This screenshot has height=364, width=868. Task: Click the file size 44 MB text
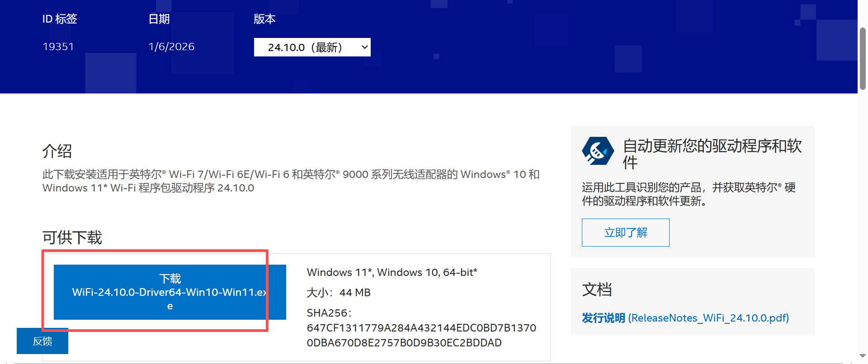click(x=339, y=293)
